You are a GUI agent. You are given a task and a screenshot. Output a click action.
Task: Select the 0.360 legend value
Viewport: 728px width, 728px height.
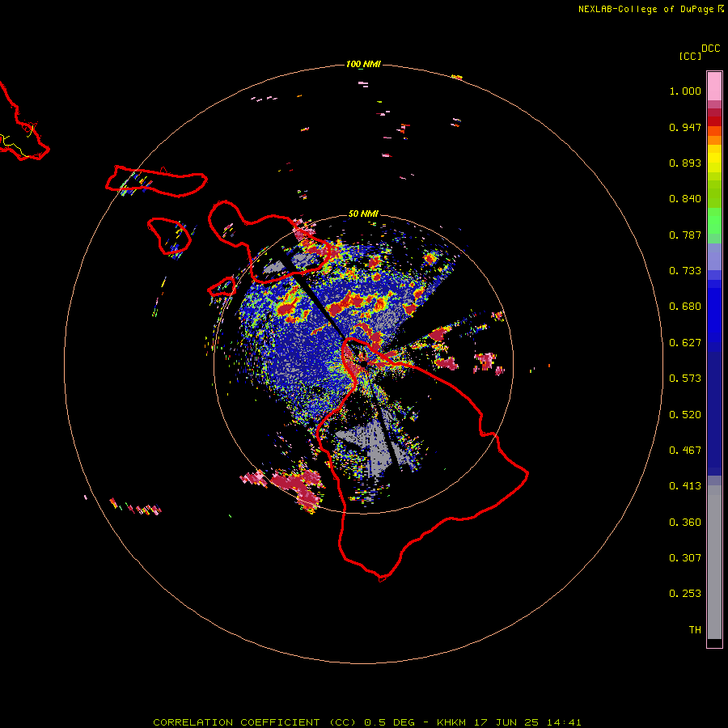tap(685, 523)
